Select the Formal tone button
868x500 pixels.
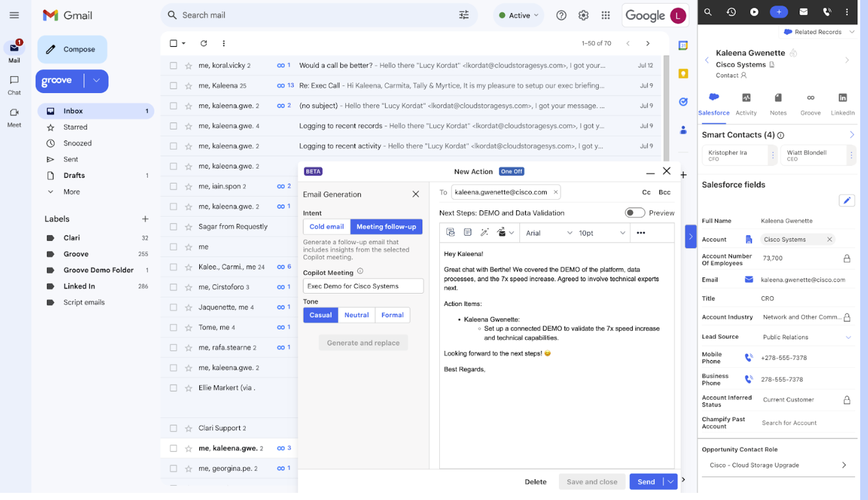pos(392,315)
